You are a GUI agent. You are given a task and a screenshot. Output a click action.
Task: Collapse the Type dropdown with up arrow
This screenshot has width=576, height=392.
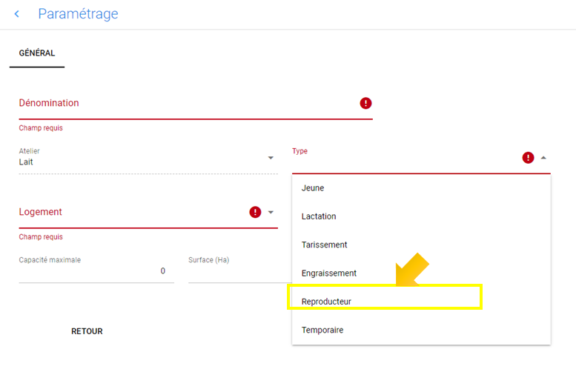543,158
